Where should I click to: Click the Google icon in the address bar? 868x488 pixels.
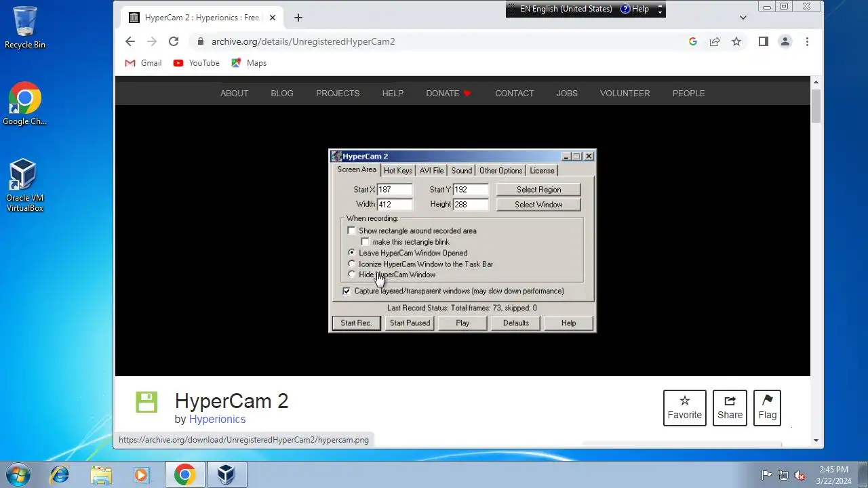[x=692, y=41]
